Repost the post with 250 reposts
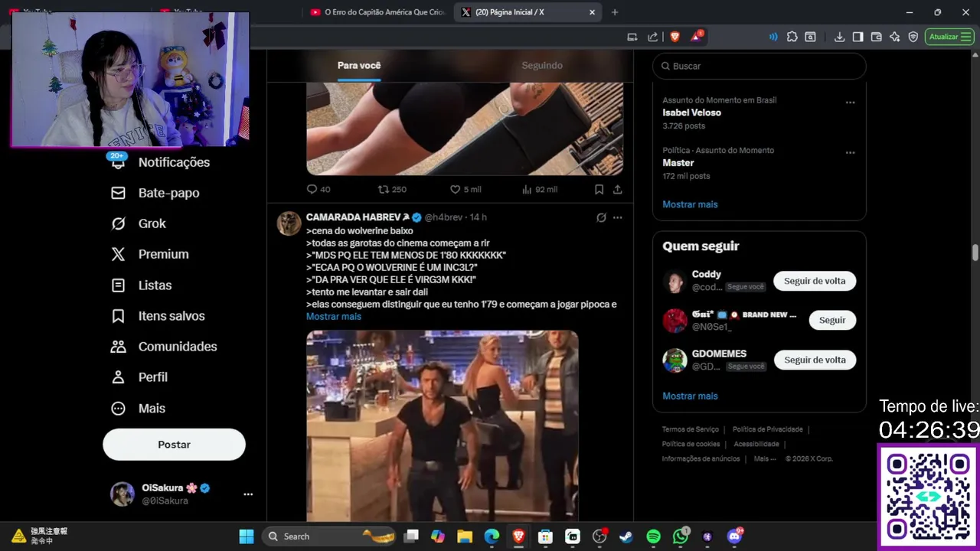This screenshot has width=980, height=551. click(392, 189)
